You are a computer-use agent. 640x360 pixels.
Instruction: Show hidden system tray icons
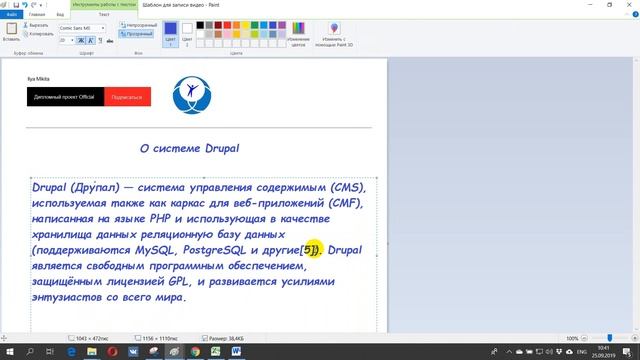[509, 351]
